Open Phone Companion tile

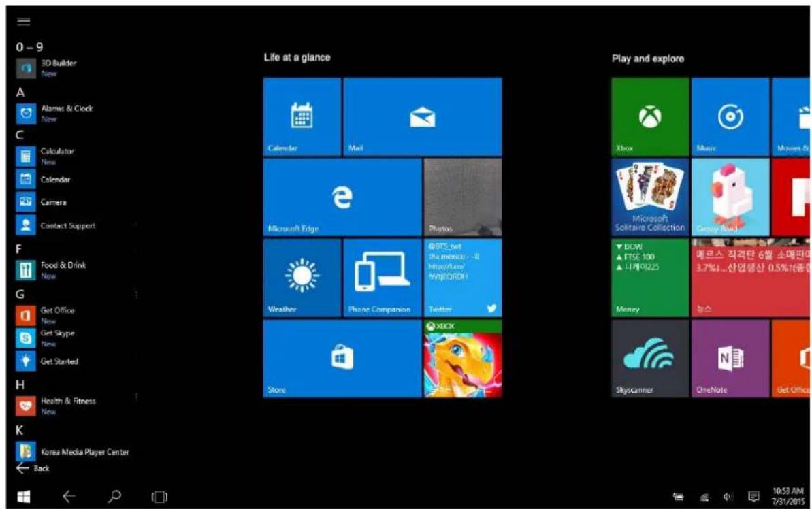coord(383,278)
